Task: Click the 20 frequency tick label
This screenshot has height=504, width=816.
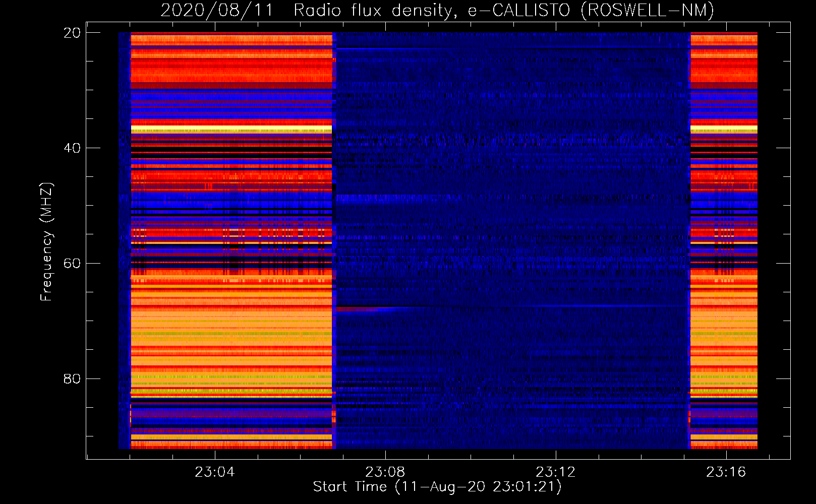Action: click(72, 33)
